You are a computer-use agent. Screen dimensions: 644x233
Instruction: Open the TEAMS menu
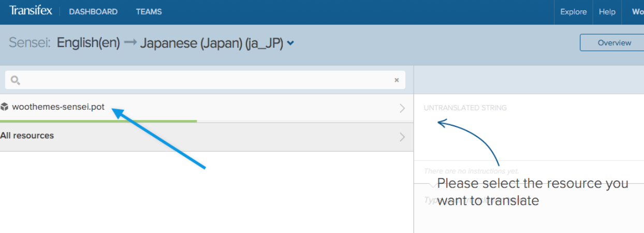click(149, 11)
